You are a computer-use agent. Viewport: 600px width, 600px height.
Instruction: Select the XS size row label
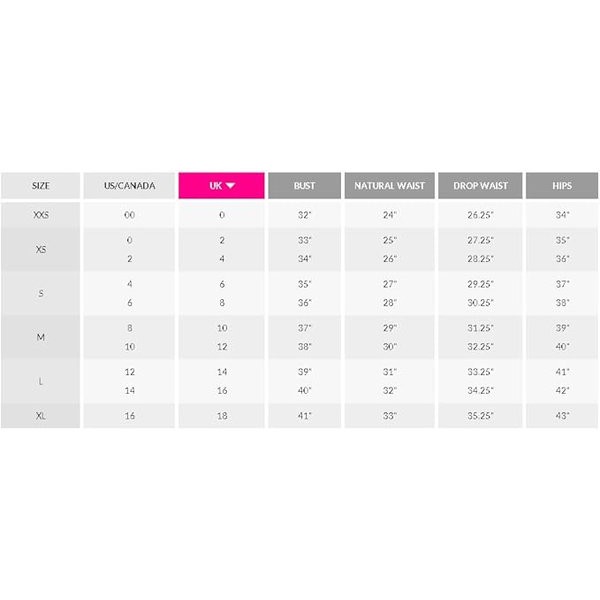pyautogui.click(x=41, y=249)
